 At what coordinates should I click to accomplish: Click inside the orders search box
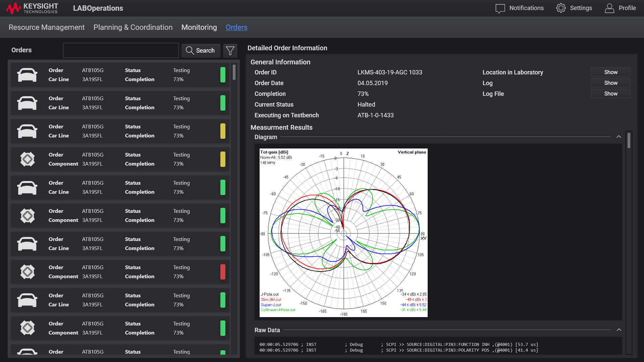tap(121, 50)
